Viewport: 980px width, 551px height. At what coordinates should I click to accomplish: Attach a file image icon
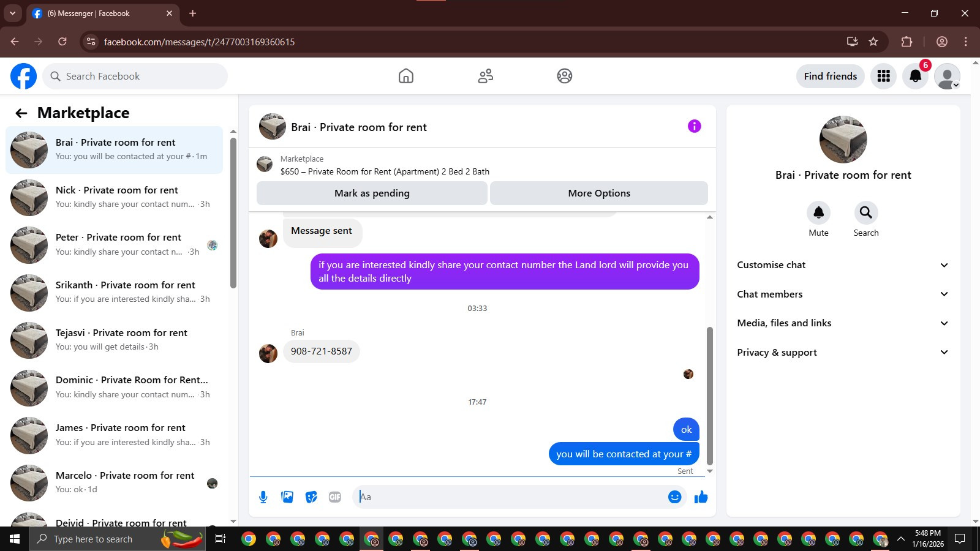point(287,497)
